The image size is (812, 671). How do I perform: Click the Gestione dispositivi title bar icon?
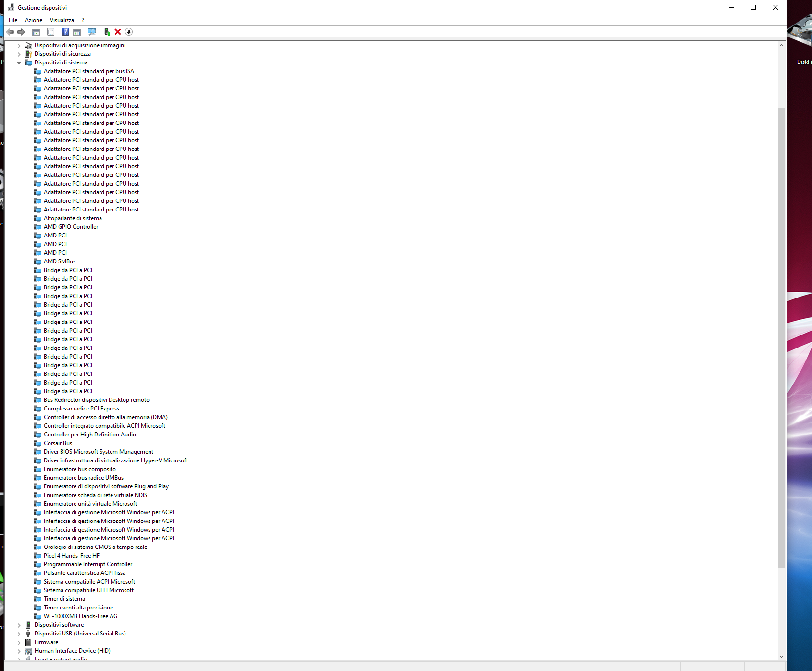click(12, 7)
